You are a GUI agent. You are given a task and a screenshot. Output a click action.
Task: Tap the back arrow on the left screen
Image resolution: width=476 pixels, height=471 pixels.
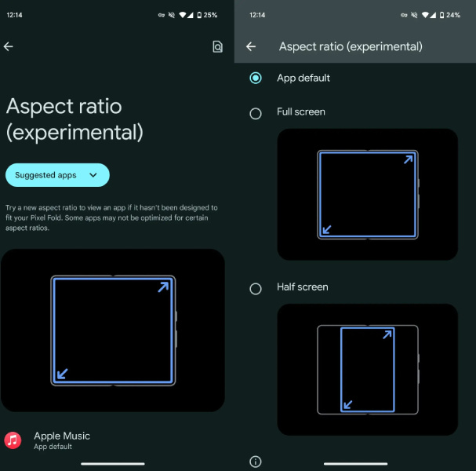(x=9, y=46)
